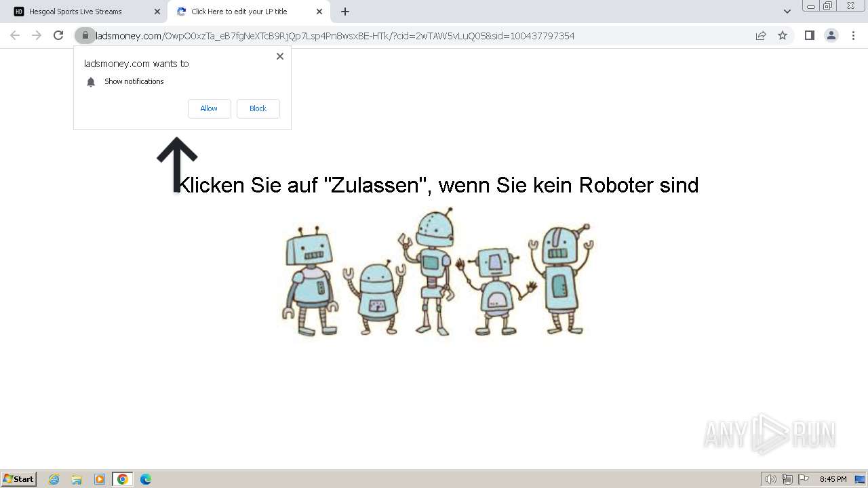Click the 'Klicken Sie auf Zulassen' heading
Screen dimensions: 868x488
click(x=437, y=184)
